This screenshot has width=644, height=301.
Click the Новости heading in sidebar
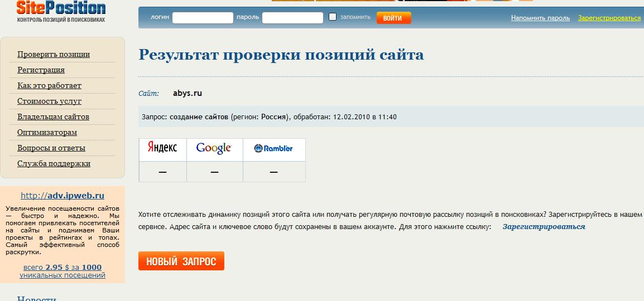37,298
